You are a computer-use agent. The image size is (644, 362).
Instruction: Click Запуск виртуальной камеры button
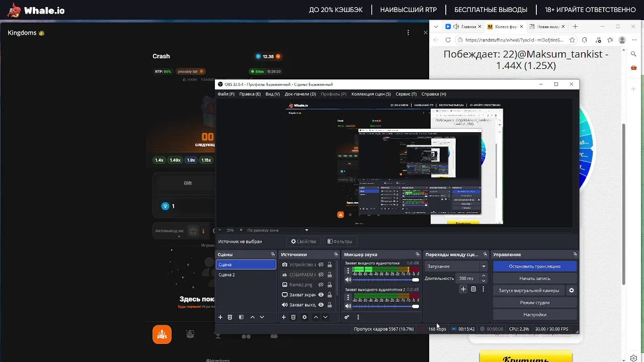(529, 291)
